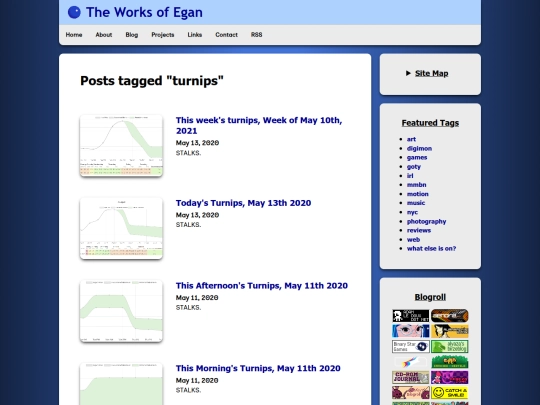
Task: Select the "web" featured tag
Action: click(x=413, y=239)
